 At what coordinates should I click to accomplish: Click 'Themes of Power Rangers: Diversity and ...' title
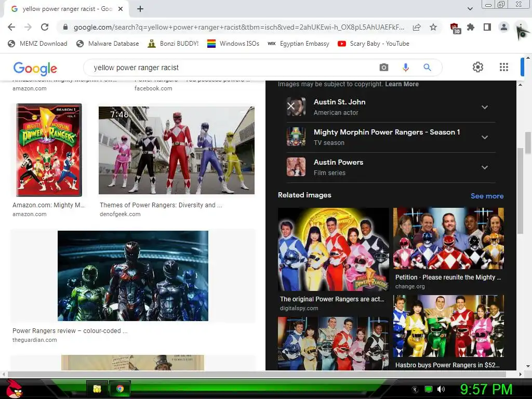[x=161, y=205]
